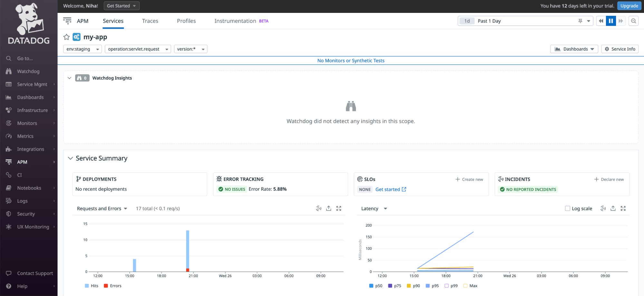Expand Latency graph to fullscreen

[x=623, y=208]
